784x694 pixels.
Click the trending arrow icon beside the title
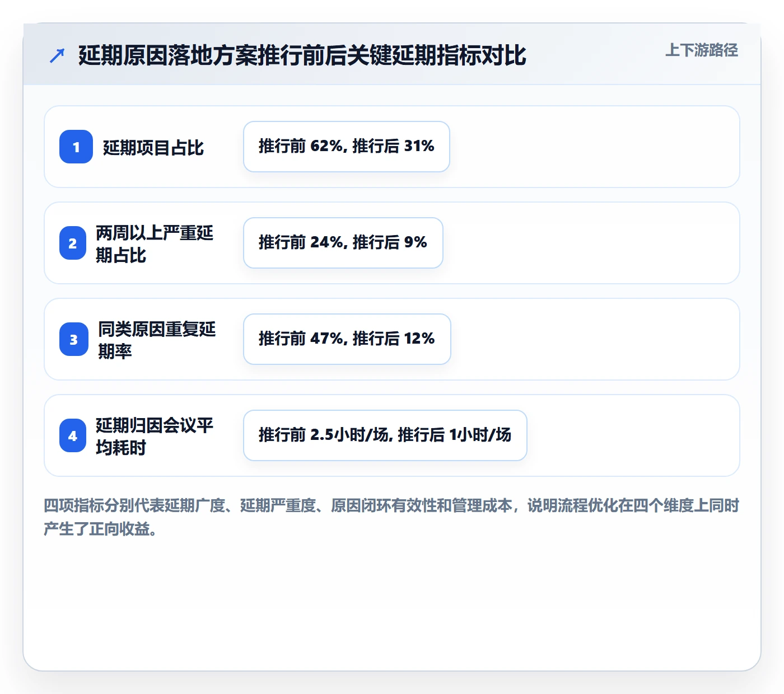point(57,55)
